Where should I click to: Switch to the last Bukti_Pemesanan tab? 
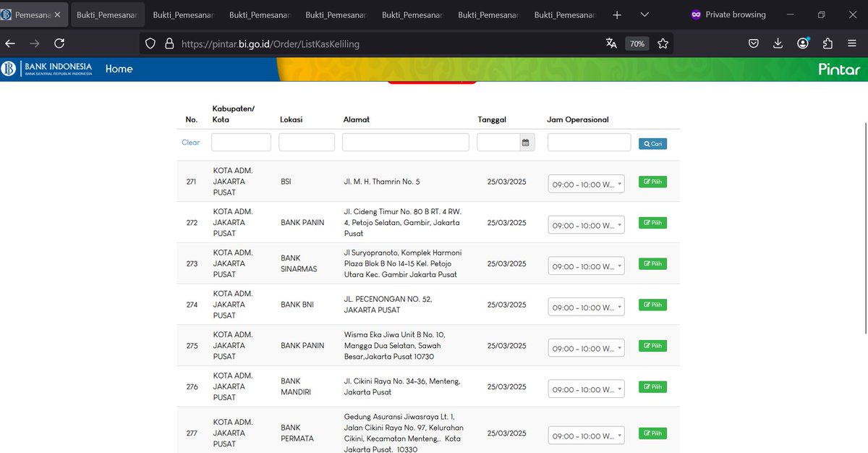tap(563, 14)
